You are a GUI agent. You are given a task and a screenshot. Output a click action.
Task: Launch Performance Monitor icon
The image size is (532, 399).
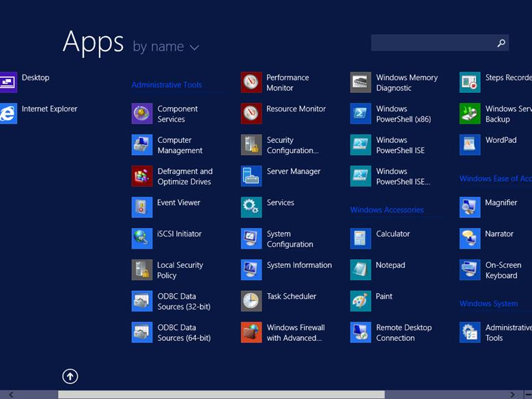click(x=251, y=82)
